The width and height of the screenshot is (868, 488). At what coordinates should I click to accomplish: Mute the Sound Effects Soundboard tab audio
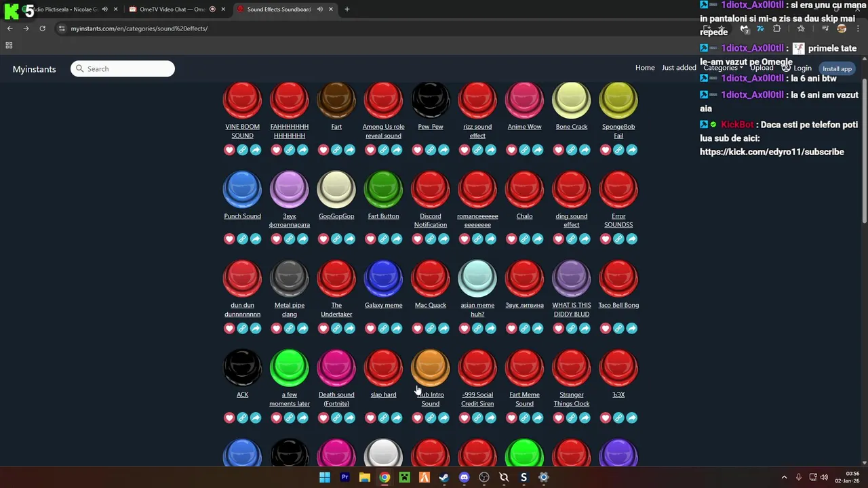(319, 9)
